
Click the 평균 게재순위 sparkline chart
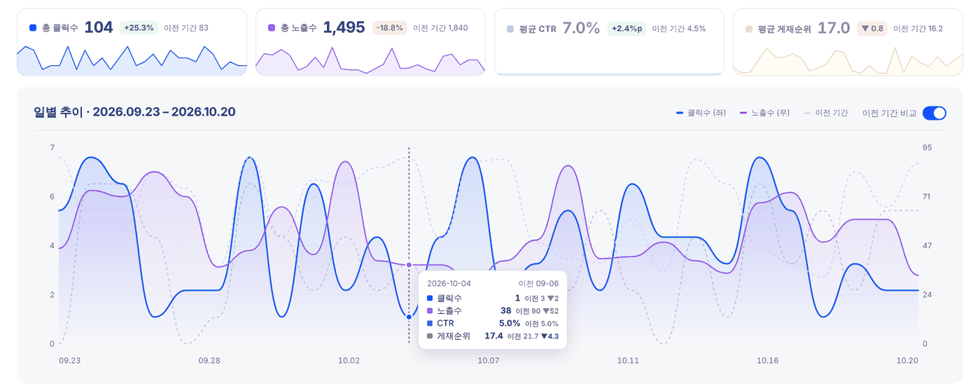point(848,61)
